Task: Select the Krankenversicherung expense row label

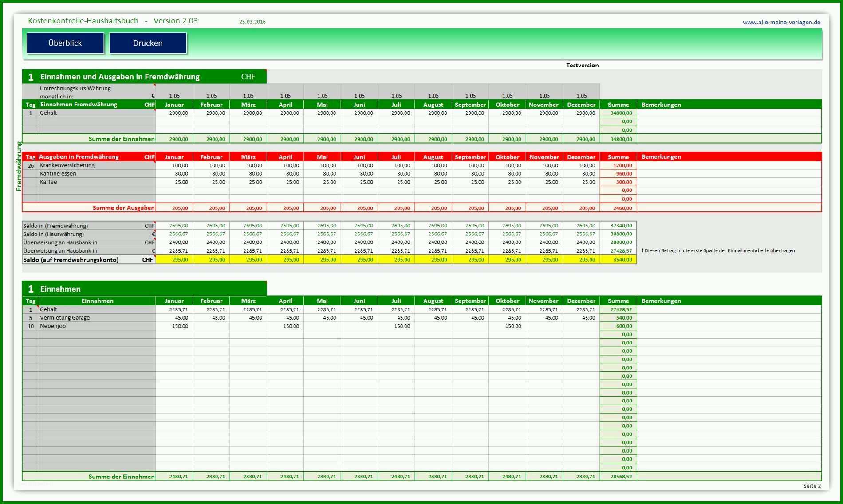Action: click(97, 165)
